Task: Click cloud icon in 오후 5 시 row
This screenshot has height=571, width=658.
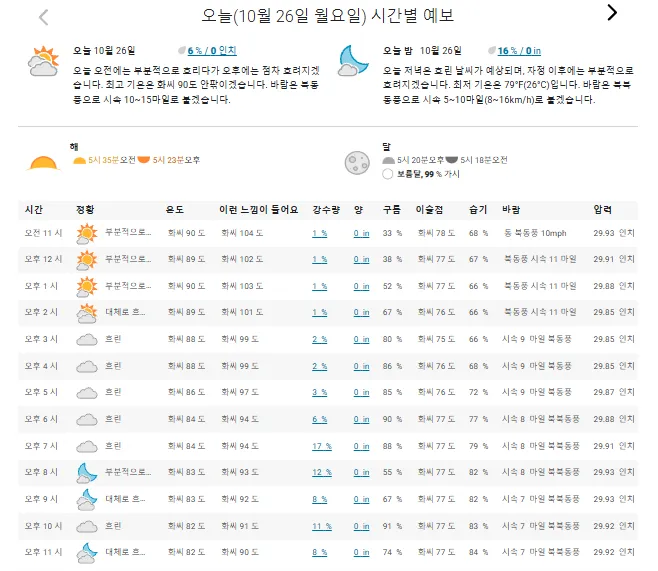Action: (87, 393)
